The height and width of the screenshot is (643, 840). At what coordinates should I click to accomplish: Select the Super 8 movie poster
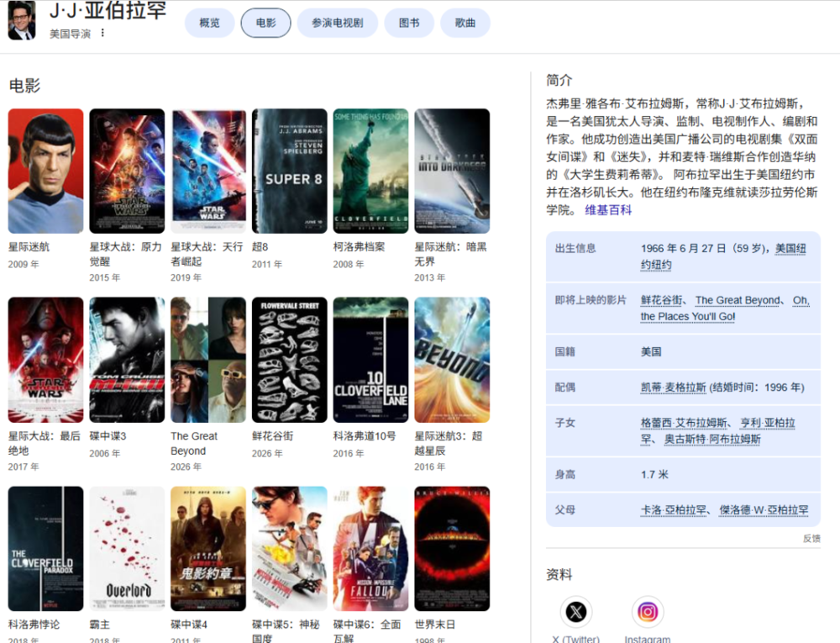coord(290,171)
